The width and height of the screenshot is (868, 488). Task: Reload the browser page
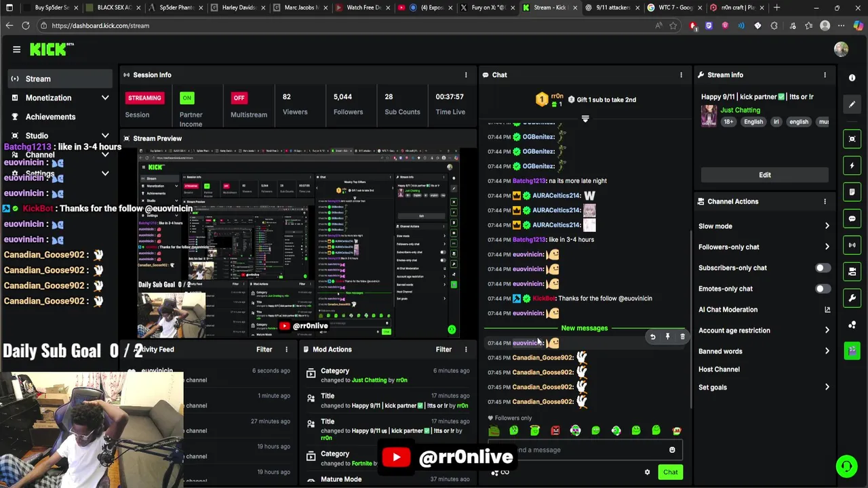(26, 26)
